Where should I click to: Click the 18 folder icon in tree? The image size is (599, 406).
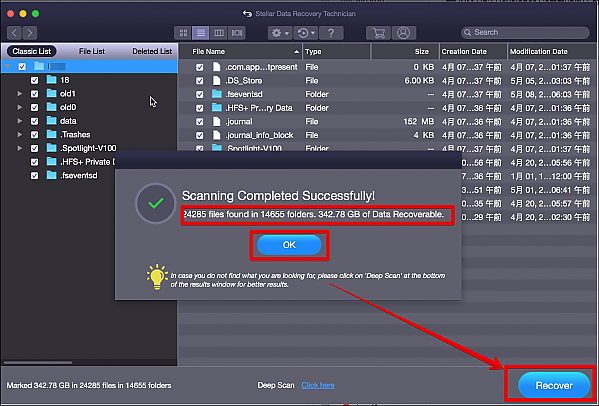point(52,80)
